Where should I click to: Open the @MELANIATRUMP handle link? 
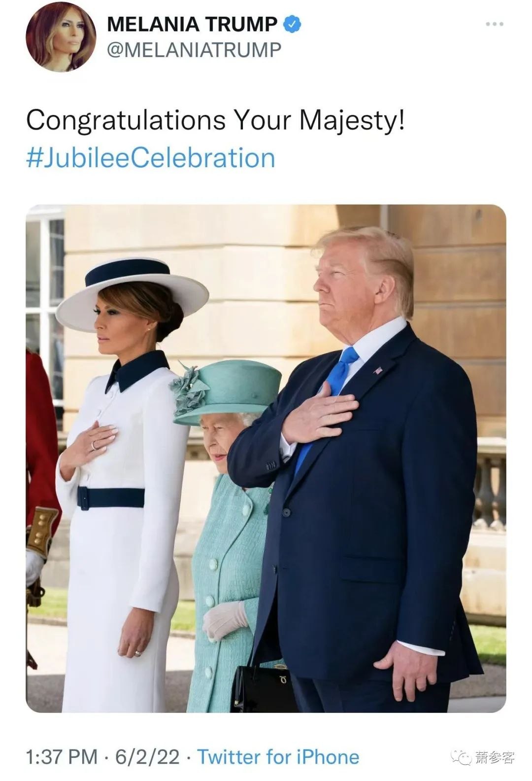coord(194,50)
